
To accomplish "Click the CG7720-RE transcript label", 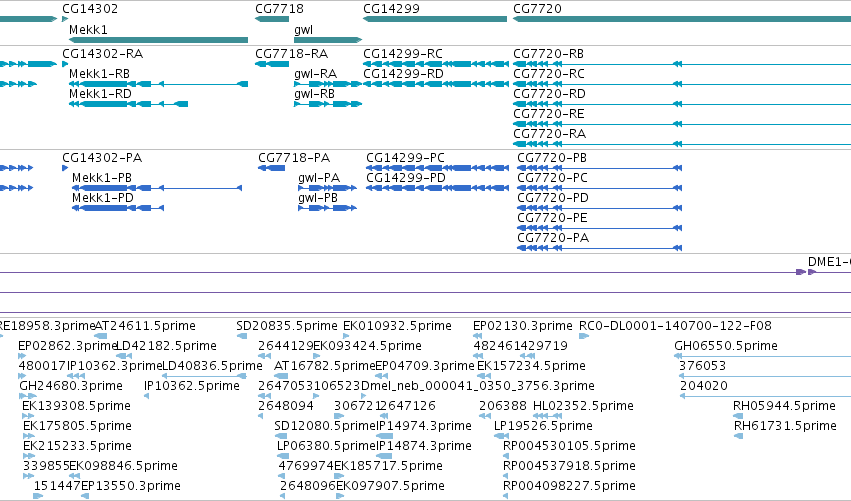I will pos(549,114).
